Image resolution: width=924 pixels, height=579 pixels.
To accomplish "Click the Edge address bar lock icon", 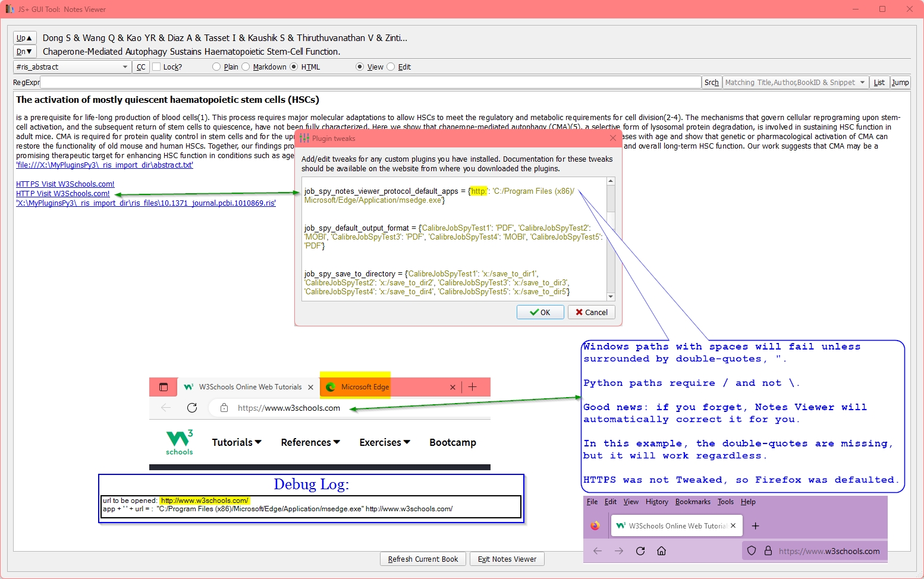I will pyautogui.click(x=224, y=408).
